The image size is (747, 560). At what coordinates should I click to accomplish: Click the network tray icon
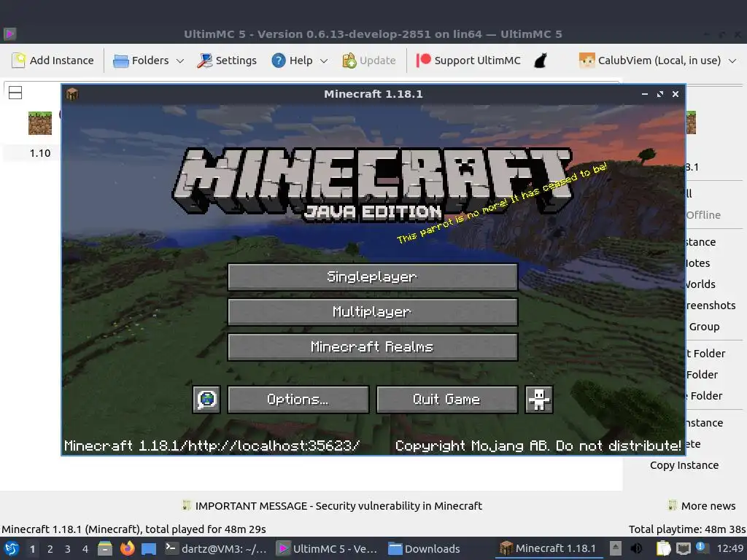tap(683, 548)
